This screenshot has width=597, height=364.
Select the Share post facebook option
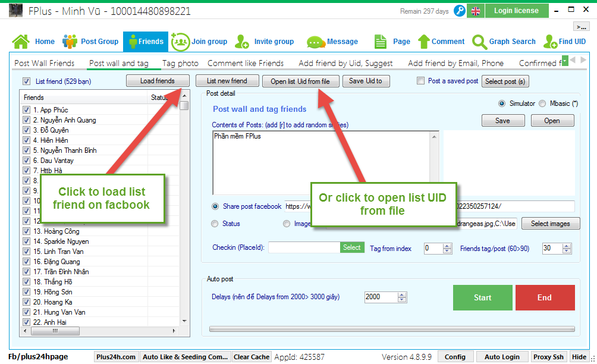(215, 206)
